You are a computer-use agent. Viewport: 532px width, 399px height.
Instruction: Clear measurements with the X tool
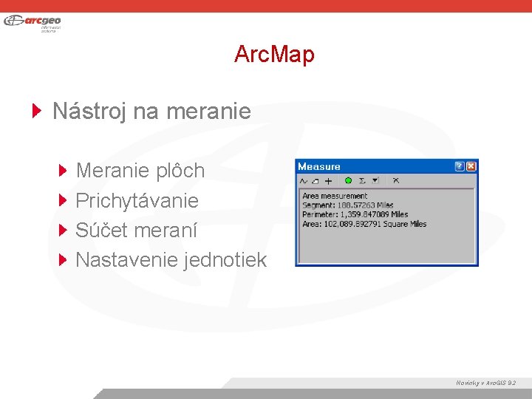[395, 180]
